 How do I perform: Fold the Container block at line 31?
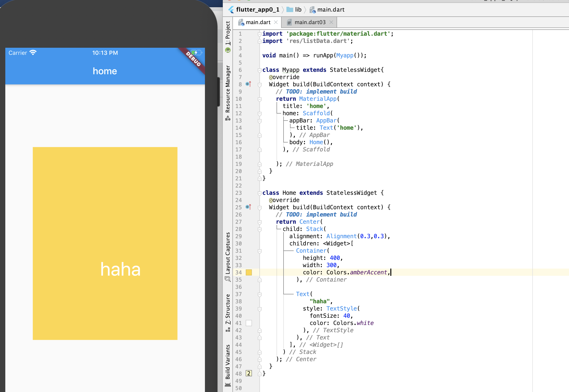260,251
